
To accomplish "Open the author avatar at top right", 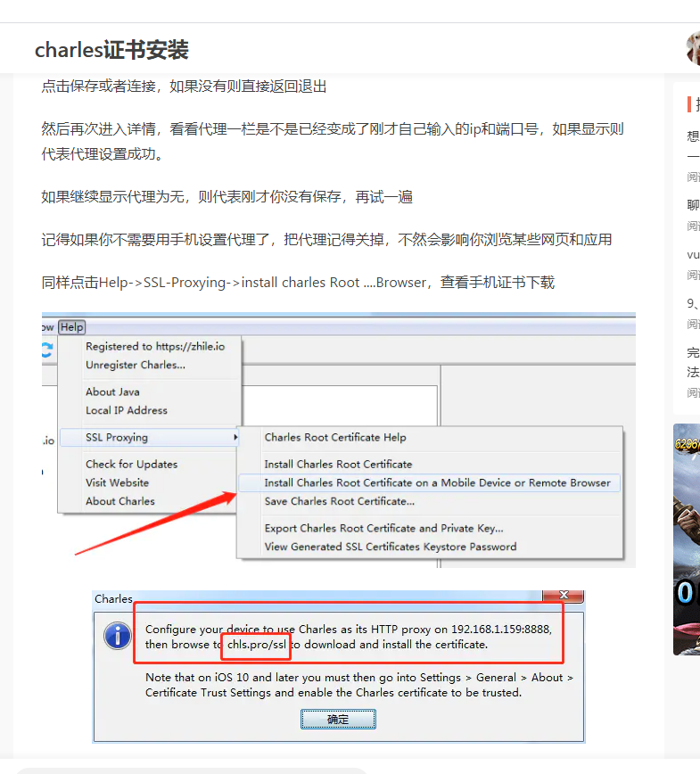I will click(693, 48).
